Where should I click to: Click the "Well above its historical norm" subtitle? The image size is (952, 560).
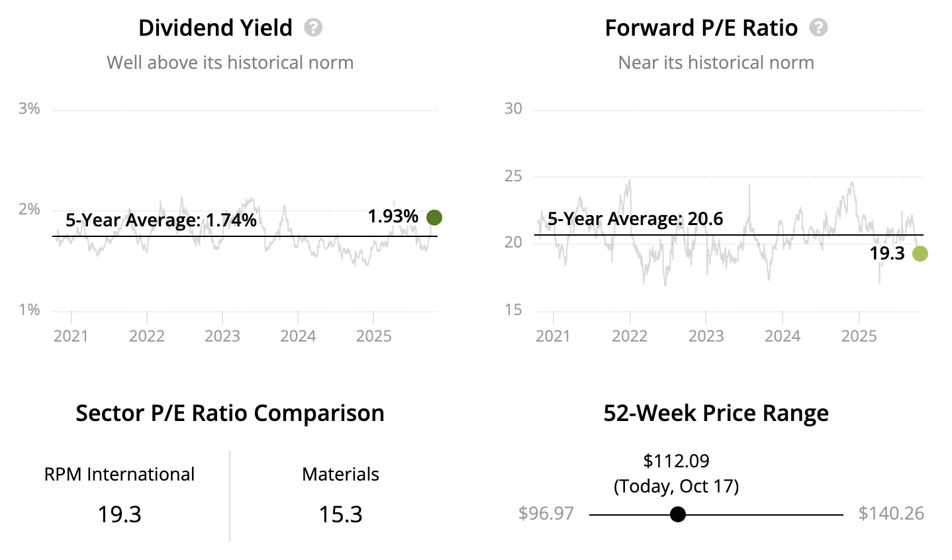click(230, 62)
